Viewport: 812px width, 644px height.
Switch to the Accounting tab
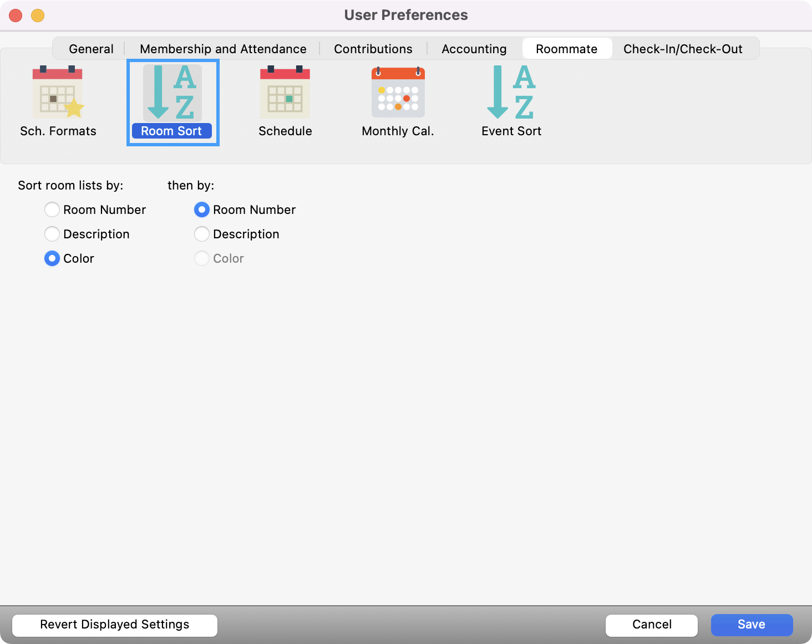pos(474,49)
